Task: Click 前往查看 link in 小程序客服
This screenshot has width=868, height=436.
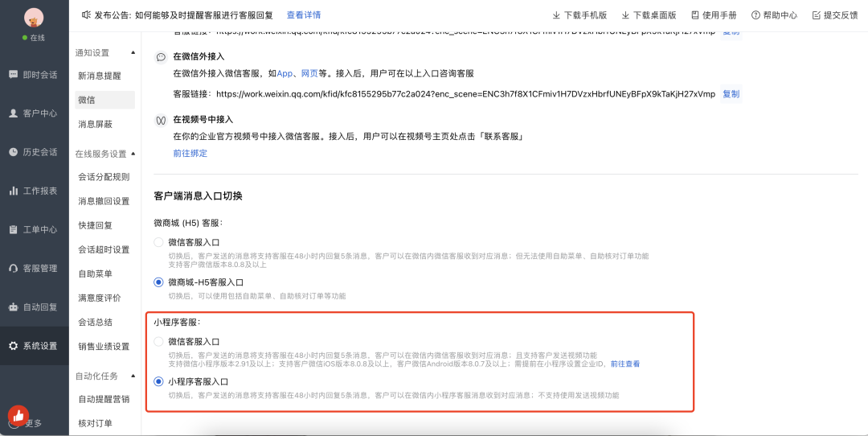Action: point(625,364)
